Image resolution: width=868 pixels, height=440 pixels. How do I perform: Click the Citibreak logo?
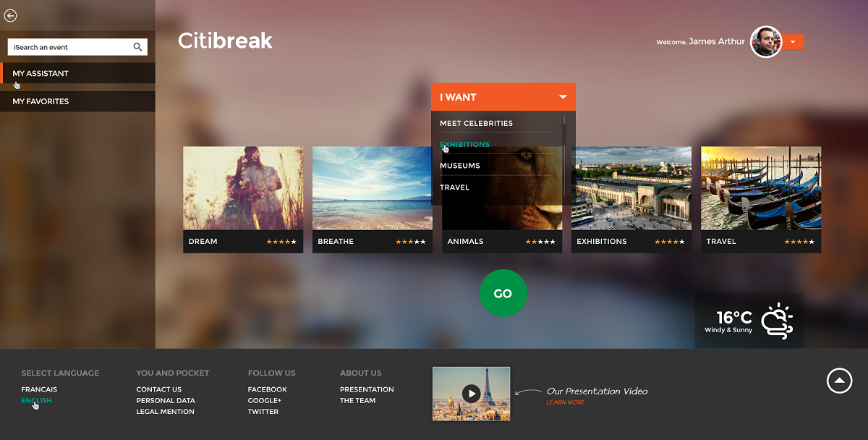225,41
